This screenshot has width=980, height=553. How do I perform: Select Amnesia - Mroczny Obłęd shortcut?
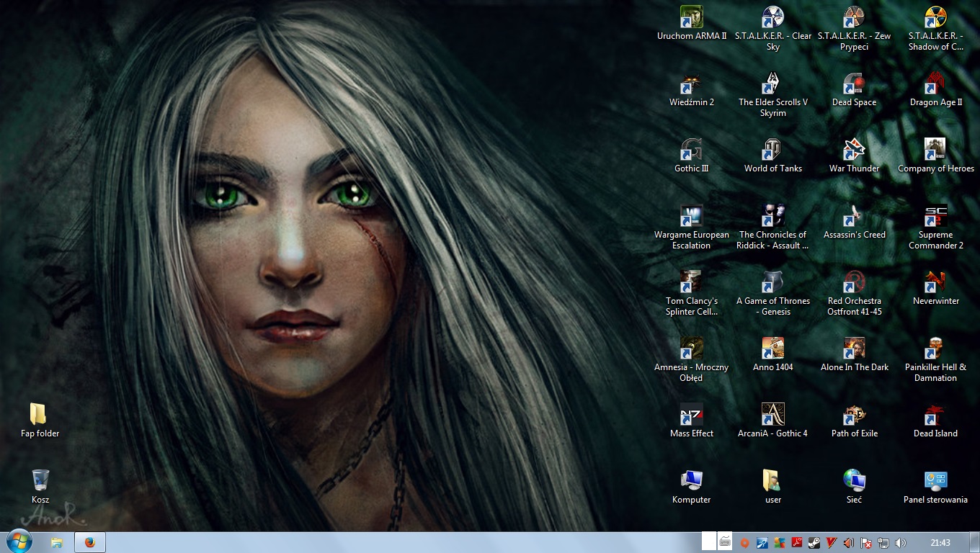click(691, 360)
